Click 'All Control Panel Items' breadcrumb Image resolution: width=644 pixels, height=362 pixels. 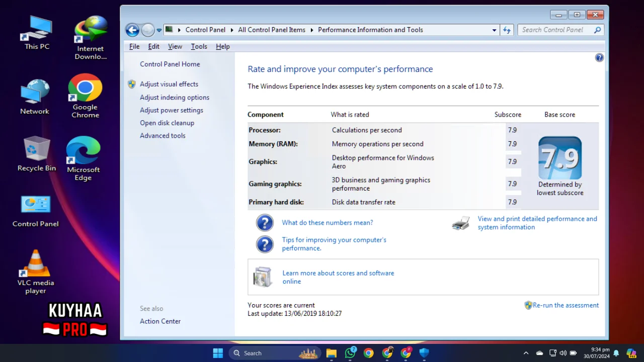(272, 30)
